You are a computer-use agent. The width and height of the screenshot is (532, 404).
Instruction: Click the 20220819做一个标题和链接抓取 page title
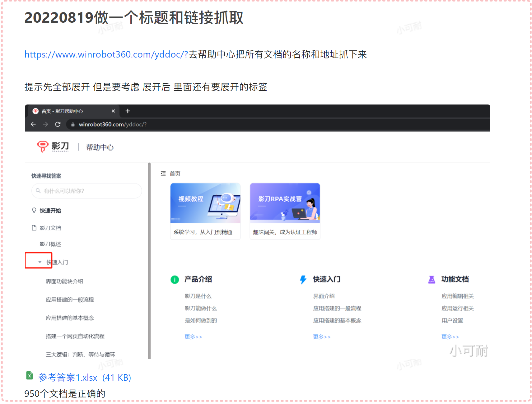[134, 17]
